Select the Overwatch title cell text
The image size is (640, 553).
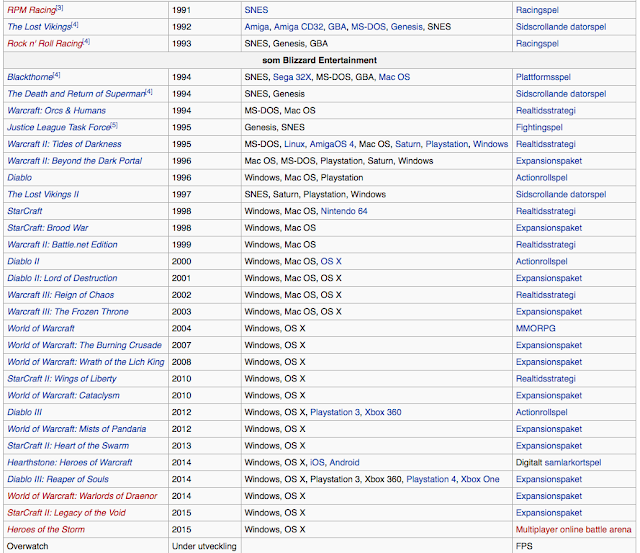pyautogui.click(x=27, y=545)
